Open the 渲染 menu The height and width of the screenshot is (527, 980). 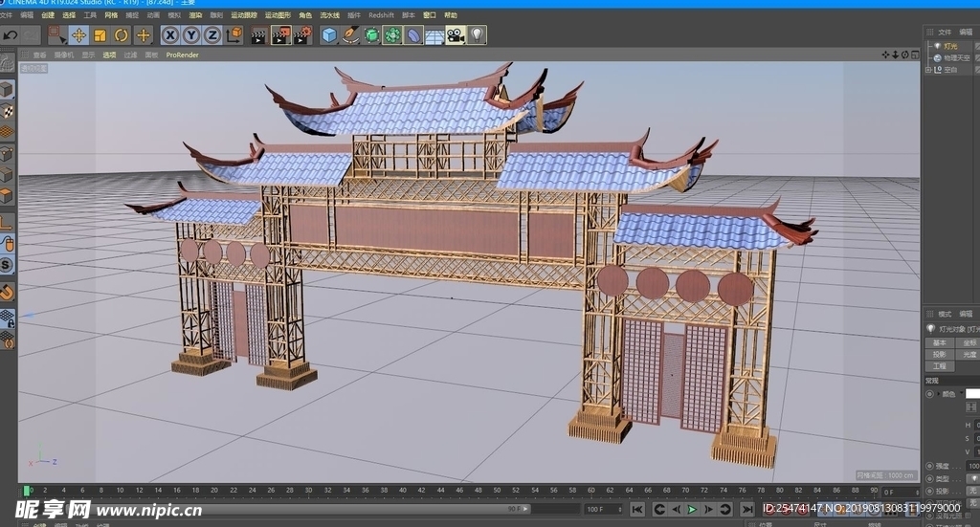pyautogui.click(x=195, y=15)
